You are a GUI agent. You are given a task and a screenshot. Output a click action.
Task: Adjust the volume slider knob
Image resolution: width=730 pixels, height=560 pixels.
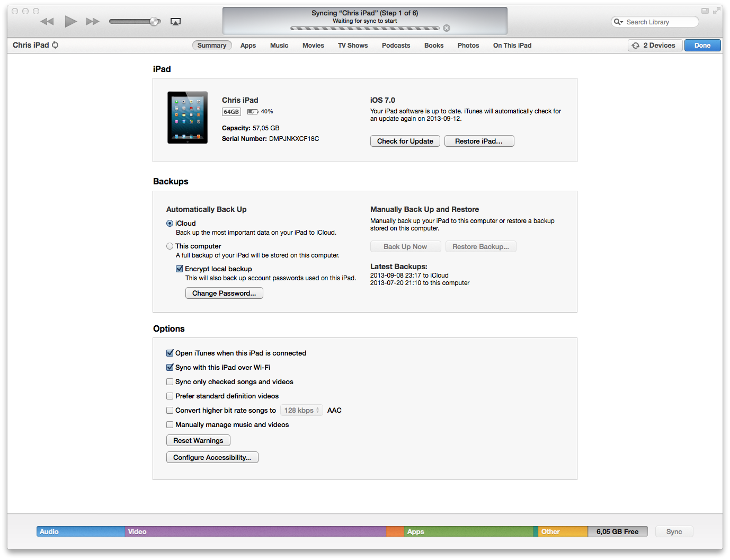154,21
